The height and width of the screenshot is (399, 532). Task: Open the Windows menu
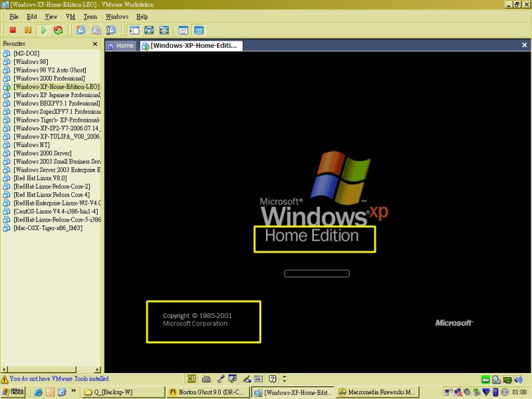click(117, 17)
